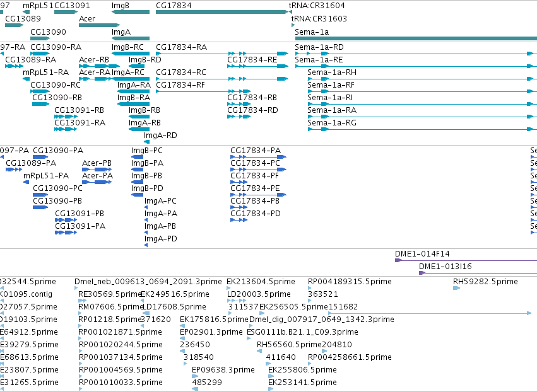
Task: Click feature label 236450
Action: (195, 345)
